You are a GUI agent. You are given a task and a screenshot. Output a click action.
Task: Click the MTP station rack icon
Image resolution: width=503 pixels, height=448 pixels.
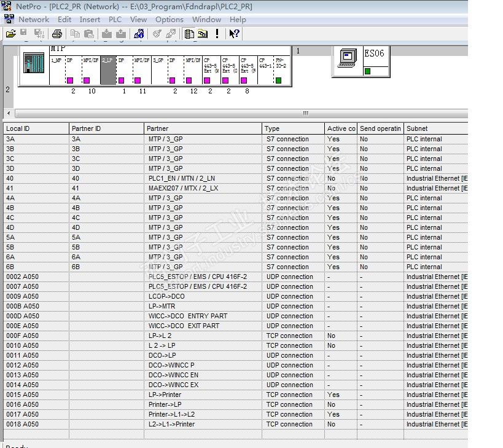33,63
